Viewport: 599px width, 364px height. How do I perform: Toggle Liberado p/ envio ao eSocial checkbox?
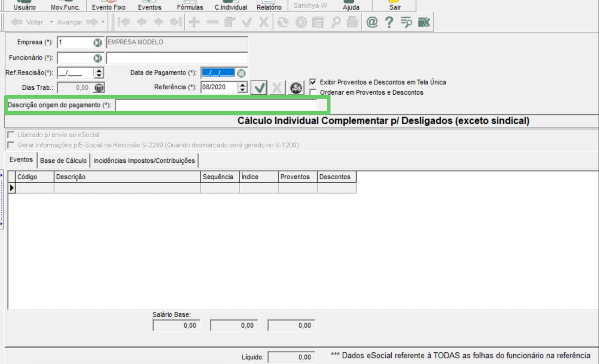click(x=11, y=135)
